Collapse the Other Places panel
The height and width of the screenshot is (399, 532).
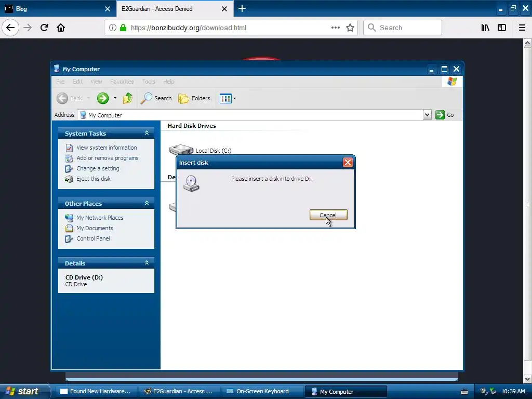click(147, 203)
